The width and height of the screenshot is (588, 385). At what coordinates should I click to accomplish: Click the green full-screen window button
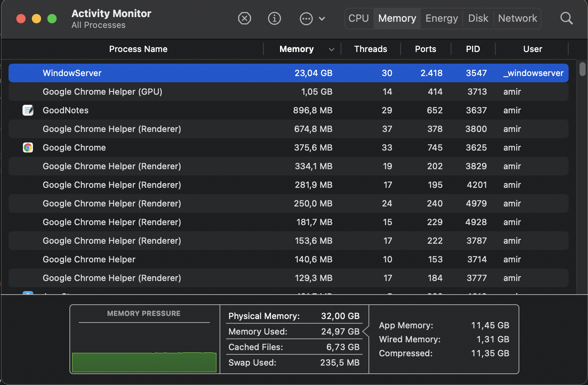(x=52, y=19)
